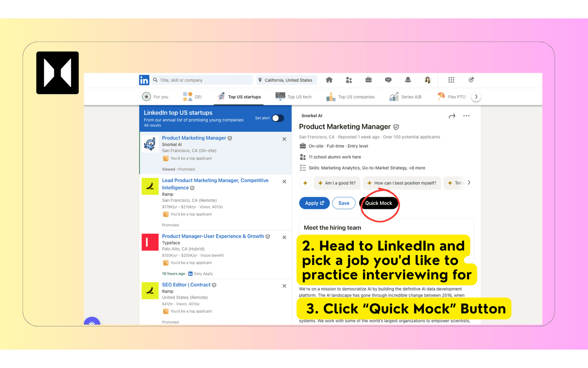The image size is (588, 368).
Task: Open the Top US companies tab
Action: [x=351, y=97]
